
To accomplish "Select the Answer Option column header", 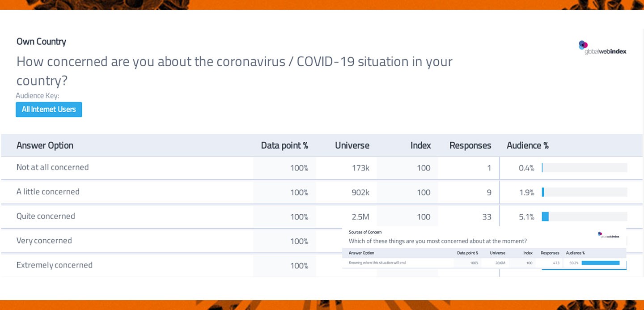I will pos(45,145).
